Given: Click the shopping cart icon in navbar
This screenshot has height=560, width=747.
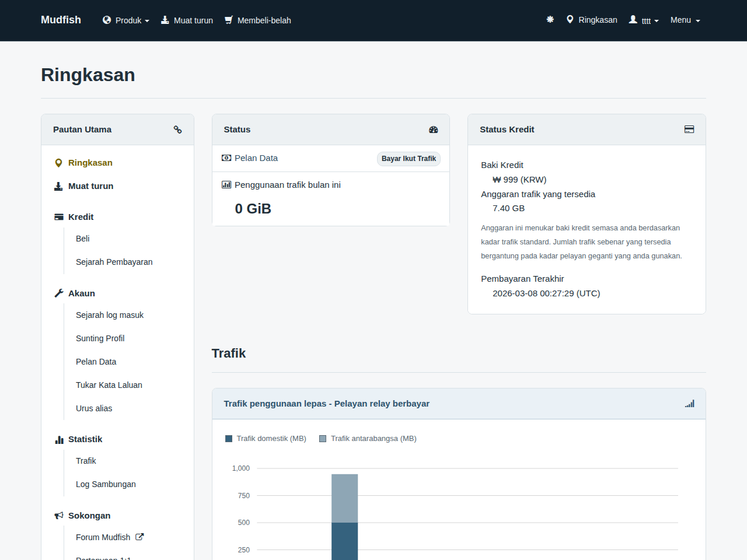Looking at the screenshot, I should click(x=229, y=20).
